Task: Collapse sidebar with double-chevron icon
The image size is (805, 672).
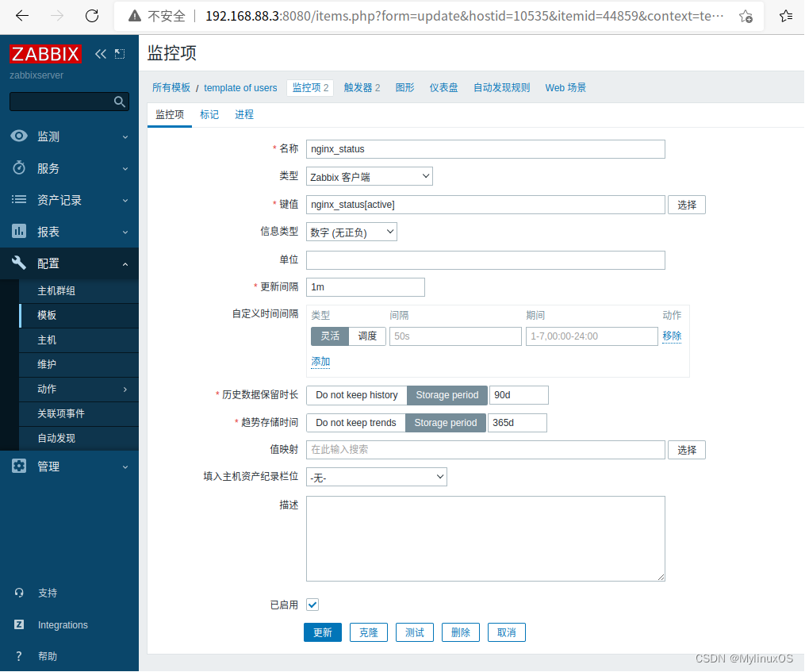Action: click(x=101, y=54)
